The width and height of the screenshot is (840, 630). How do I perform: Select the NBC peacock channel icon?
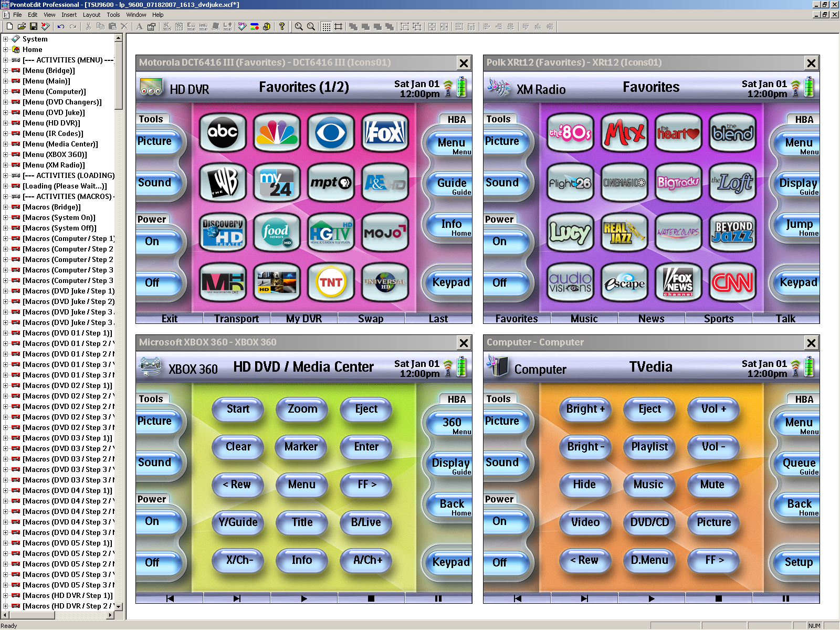[277, 132]
